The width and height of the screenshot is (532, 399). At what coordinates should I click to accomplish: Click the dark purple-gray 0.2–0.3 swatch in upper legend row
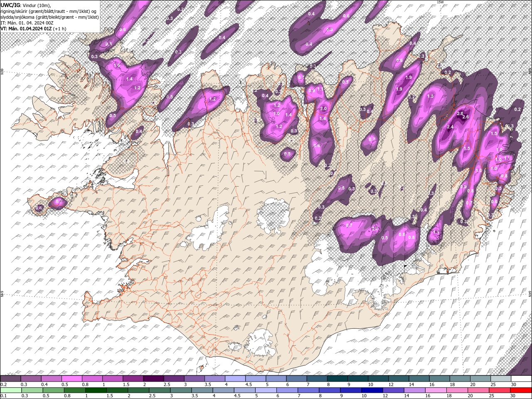tap(11, 379)
